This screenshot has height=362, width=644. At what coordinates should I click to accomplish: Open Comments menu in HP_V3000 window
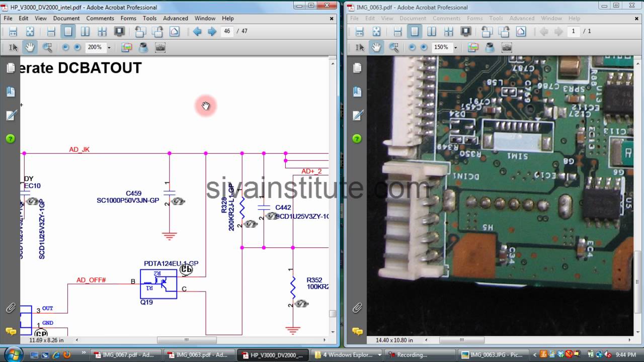point(100,18)
